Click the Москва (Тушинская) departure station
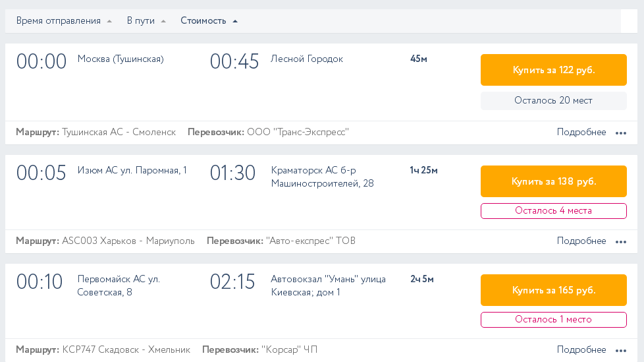 pos(121,59)
